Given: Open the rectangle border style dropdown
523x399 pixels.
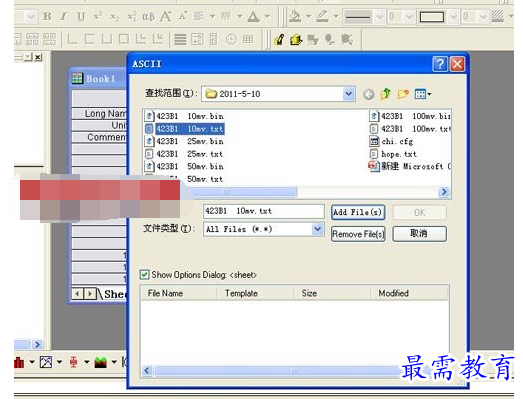Looking at the screenshot, I should pyautogui.click(x=453, y=16).
